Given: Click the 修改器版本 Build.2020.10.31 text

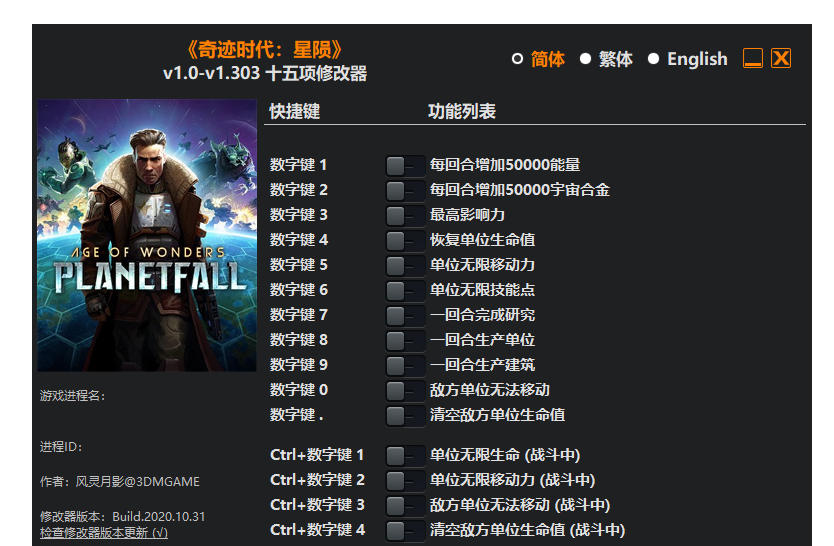Looking at the screenshot, I should tap(122, 517).
